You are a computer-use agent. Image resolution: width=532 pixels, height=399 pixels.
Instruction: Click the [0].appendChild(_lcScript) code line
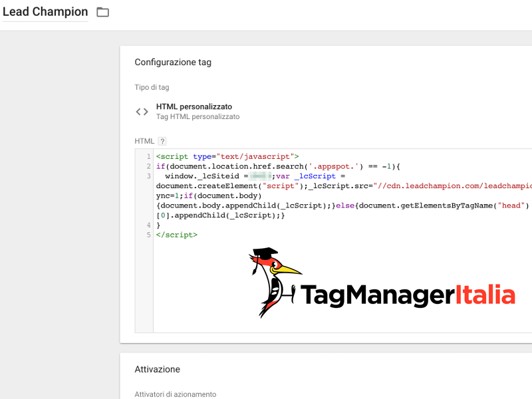[221, 215]
